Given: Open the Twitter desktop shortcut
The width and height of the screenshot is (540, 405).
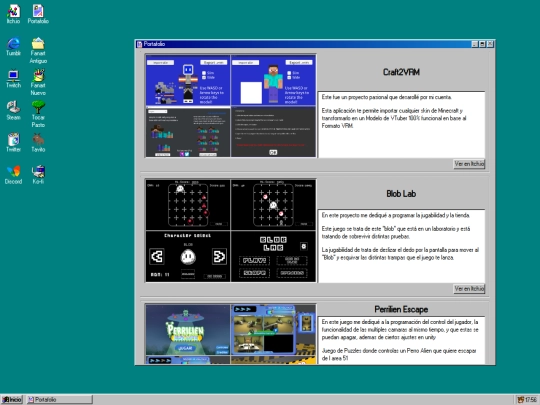Looking at the screenshot, I should (13, 143).
